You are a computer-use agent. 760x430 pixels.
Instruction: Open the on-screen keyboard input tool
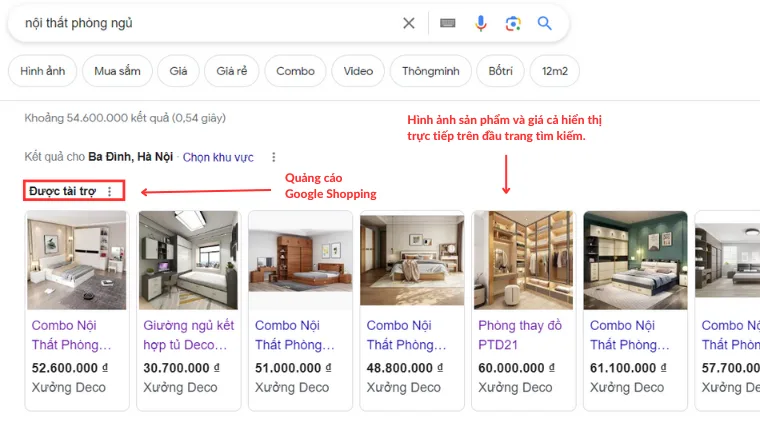coord(447,23)
